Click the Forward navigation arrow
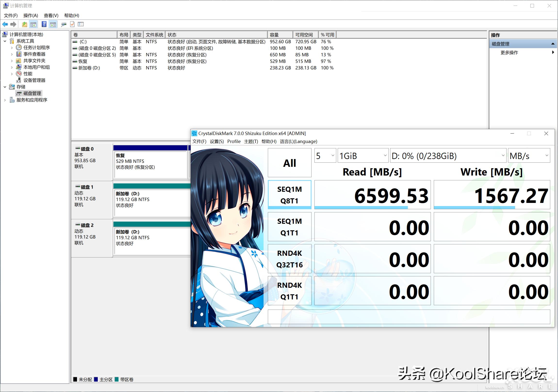This screenshot has height=392, width=558. pos(13,24)
